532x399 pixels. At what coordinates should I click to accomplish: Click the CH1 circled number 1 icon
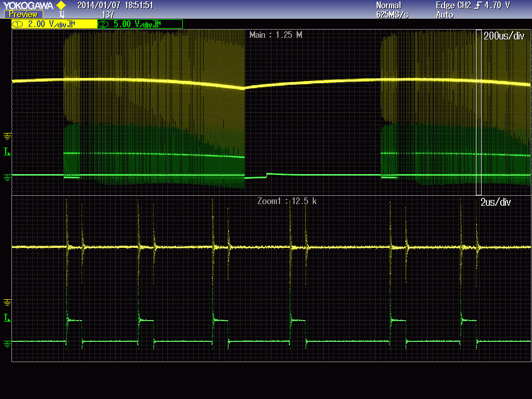pyautogui.click(x=18, y=24)
